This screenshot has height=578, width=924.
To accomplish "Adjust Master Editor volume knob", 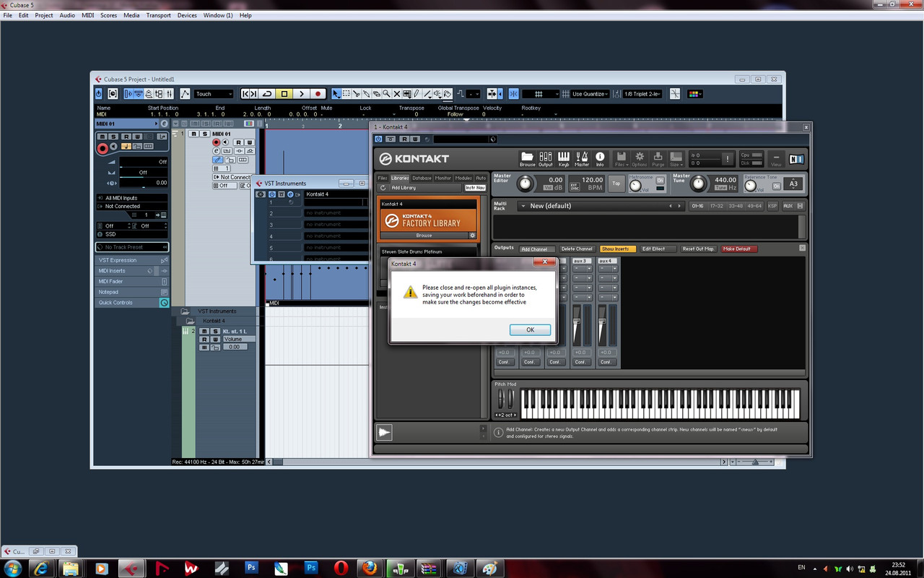I will 525,184.
